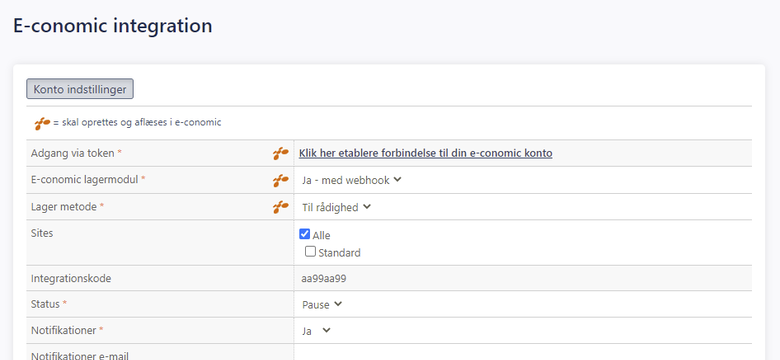
Task: Toggle the Alle sites checkbox
Action: pos(304,234)
